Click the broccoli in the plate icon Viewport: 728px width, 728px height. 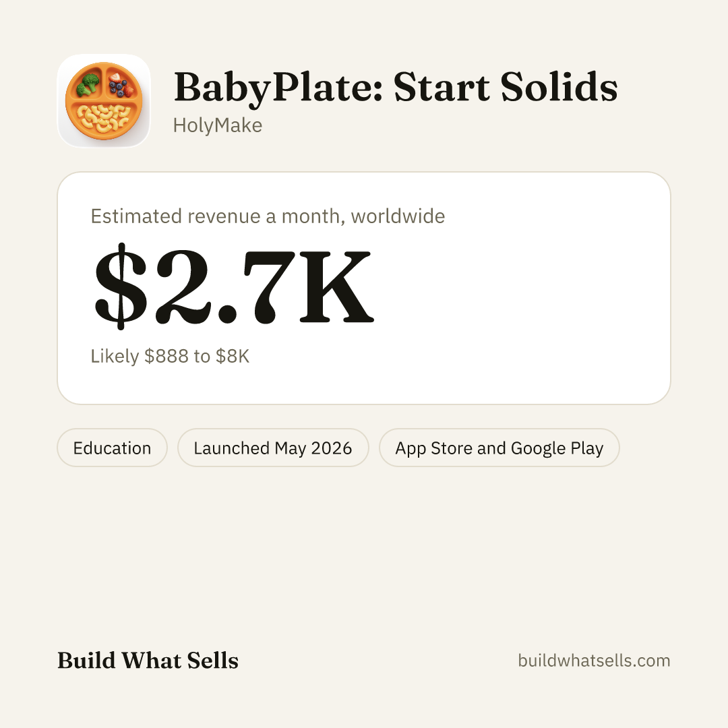click(87, 86)
